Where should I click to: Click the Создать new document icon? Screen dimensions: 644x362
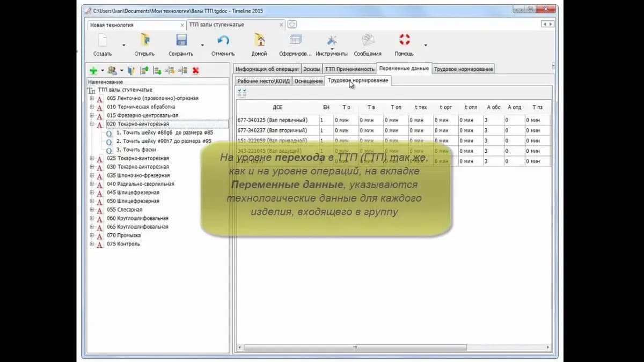point(103,40)
